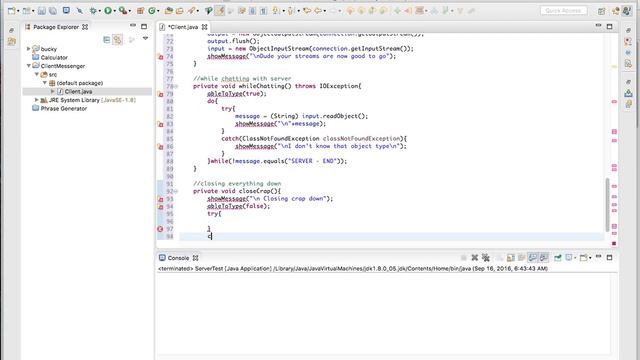Screen dimensions: 640x360
Task: Select the Phrase Generator project
Action: tap(64, 109)
